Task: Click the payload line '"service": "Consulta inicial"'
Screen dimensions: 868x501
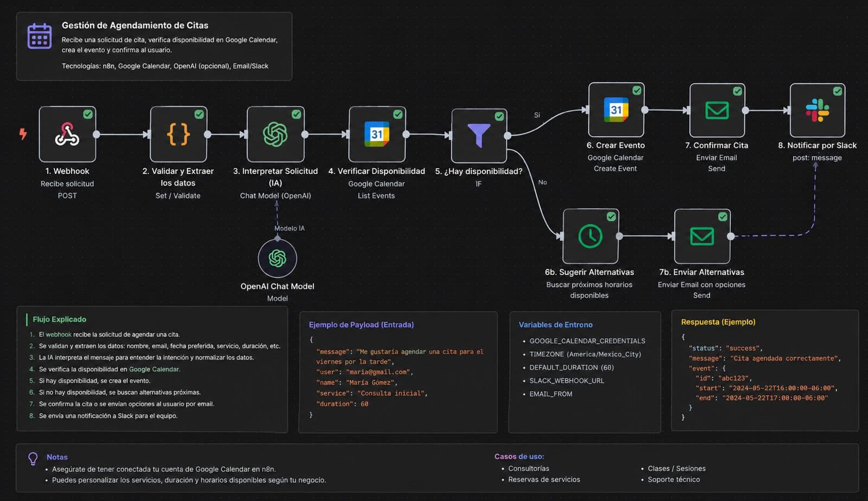Action: click(372, 393)
